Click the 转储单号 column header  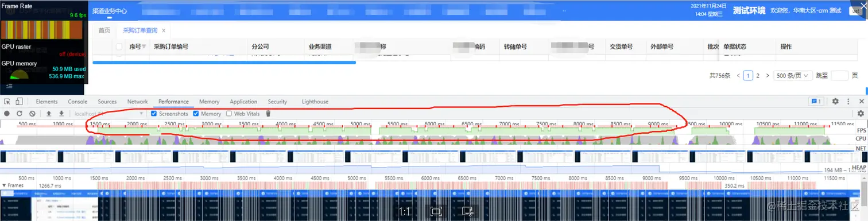[516, 47]
